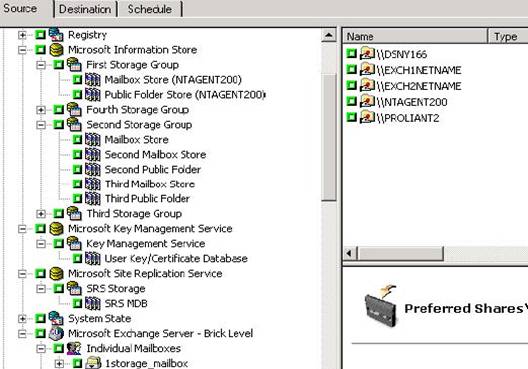This screenshot has height=369, width=528.
Task: Click the Preferred Shares tape icon
Action: coord(381,306)
